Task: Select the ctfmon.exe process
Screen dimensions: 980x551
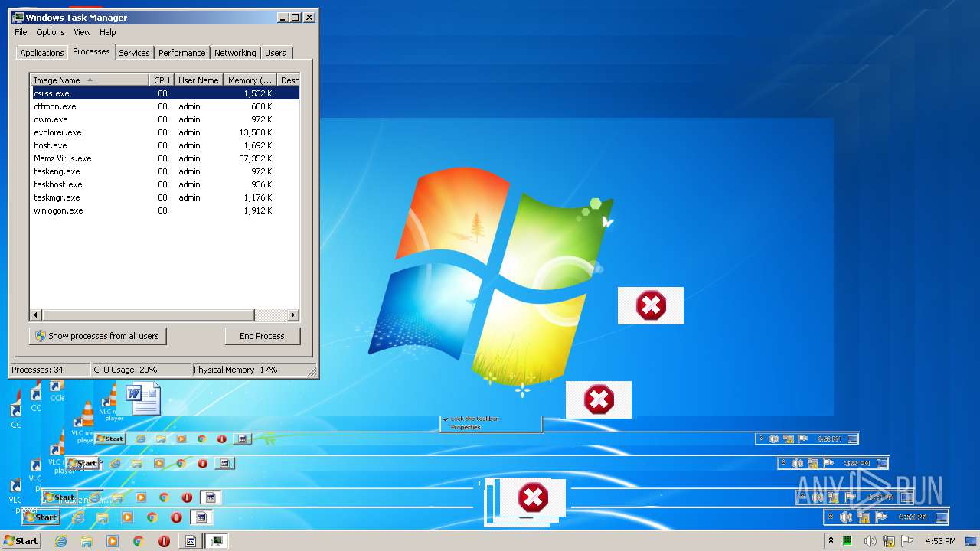Action: 165,106
